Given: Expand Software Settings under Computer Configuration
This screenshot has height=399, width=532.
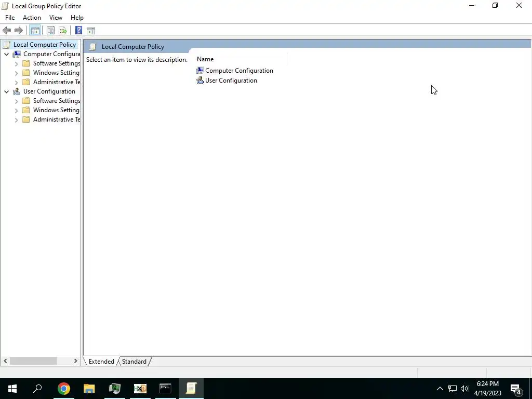Looking at the screenshot, I should tap(16, 64).
